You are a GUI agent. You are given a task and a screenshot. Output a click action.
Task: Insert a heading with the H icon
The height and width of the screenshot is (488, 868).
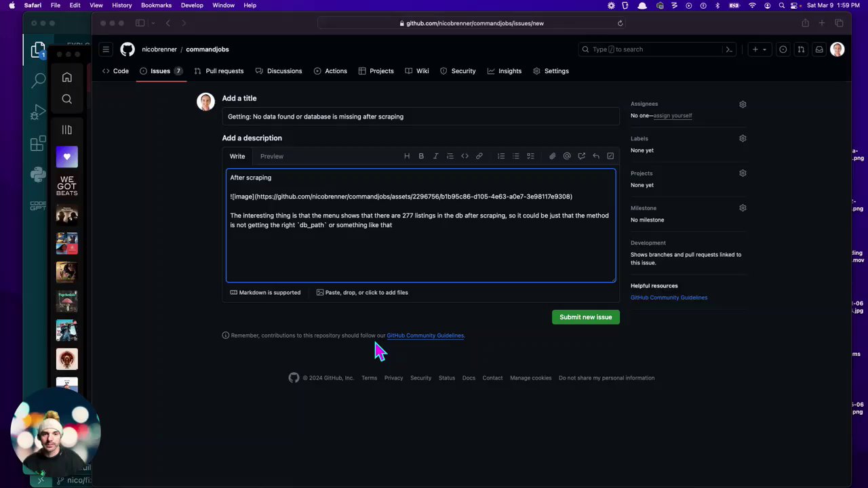coord(407,156)
